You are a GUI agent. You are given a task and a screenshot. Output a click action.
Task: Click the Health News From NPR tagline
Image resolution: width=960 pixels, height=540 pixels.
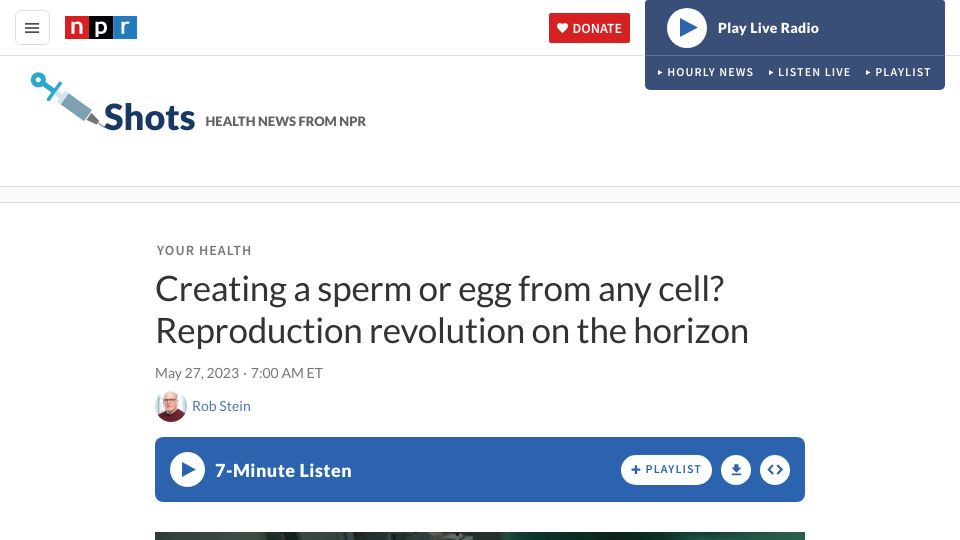pos(285,121)
